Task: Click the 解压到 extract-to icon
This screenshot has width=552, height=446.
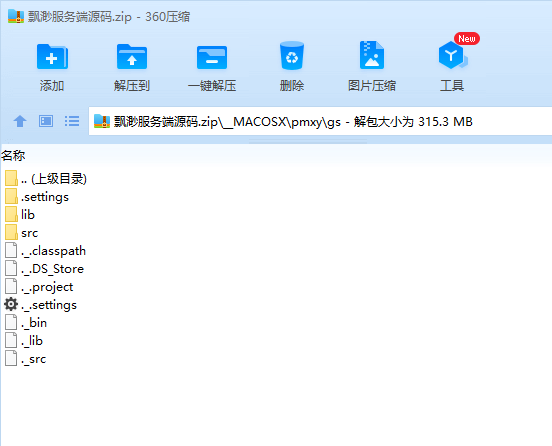Action: click(x=132, y=57)
